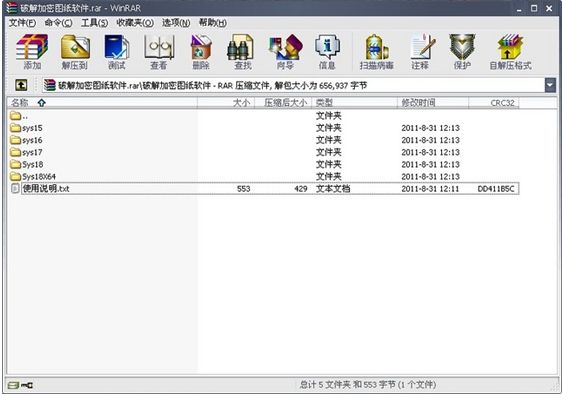Open the 帮助(H) menu

(213, 23)
